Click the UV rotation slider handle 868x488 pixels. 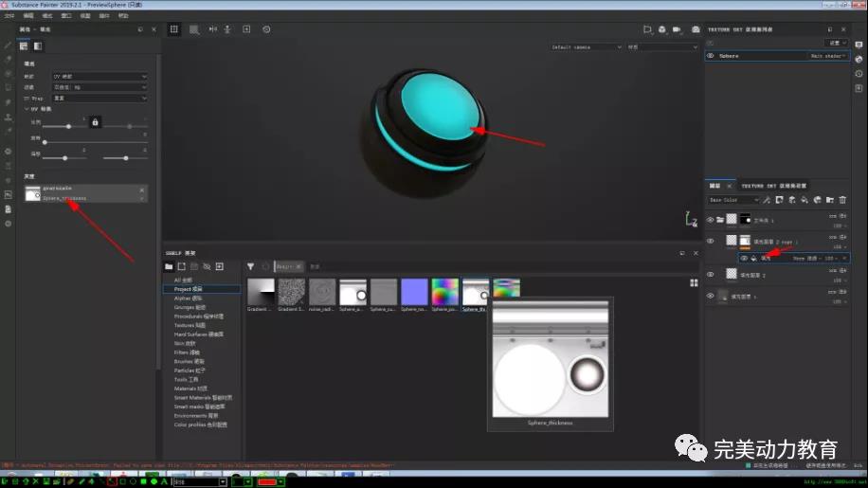pyautogui.click(x=45, y=142)
